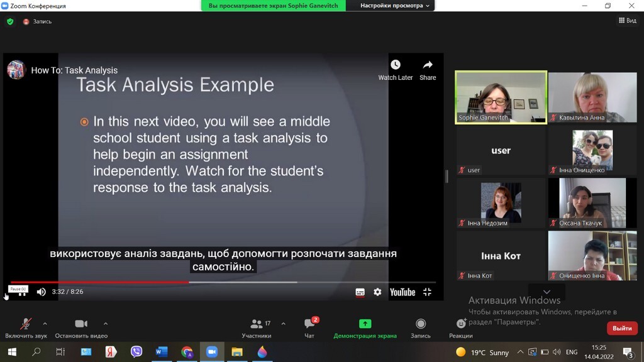
Task: Open Viber from the taskbar
Action: [x=136, y=352]
